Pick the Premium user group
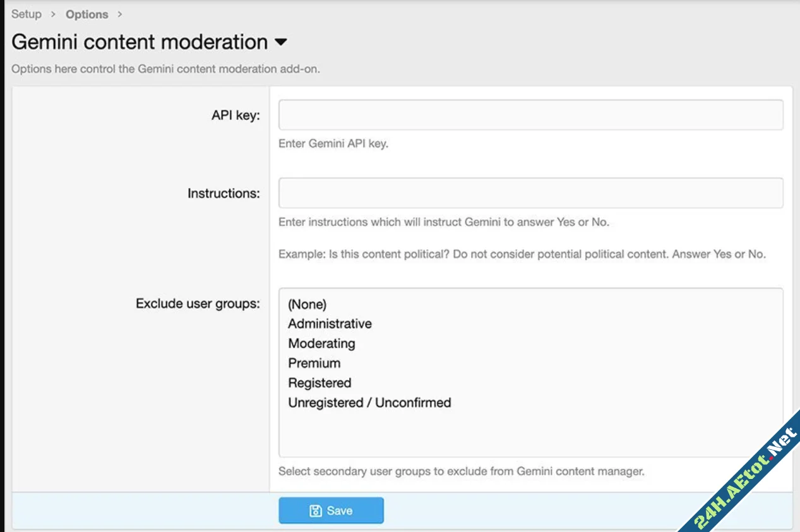 point(314,363)
